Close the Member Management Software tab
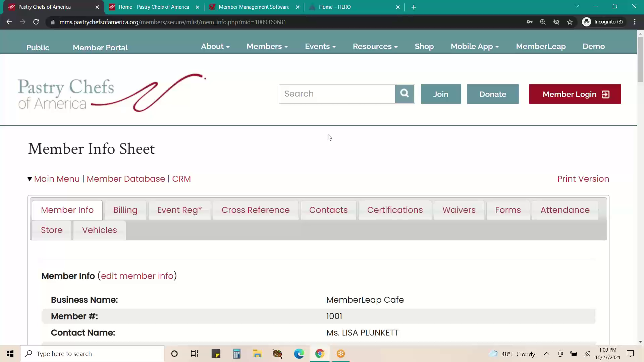The height and width of the screenshot is (362, 644). [x=298, y=7]
